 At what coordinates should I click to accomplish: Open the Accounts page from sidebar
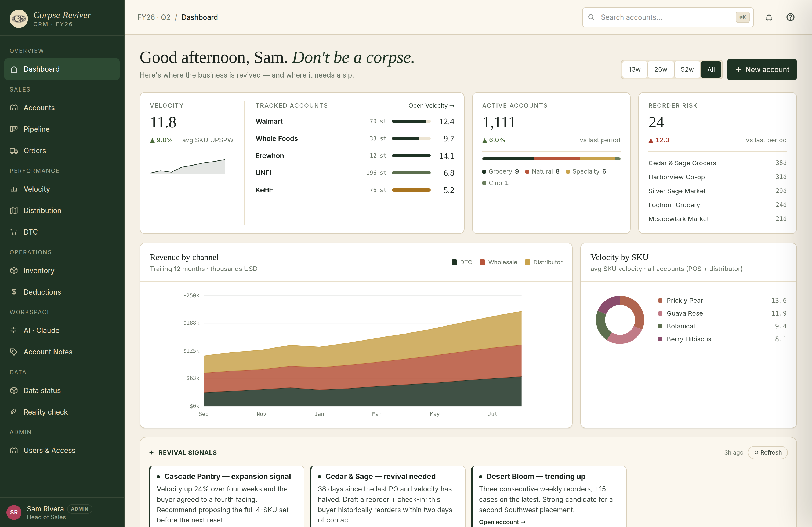point(62,108)
